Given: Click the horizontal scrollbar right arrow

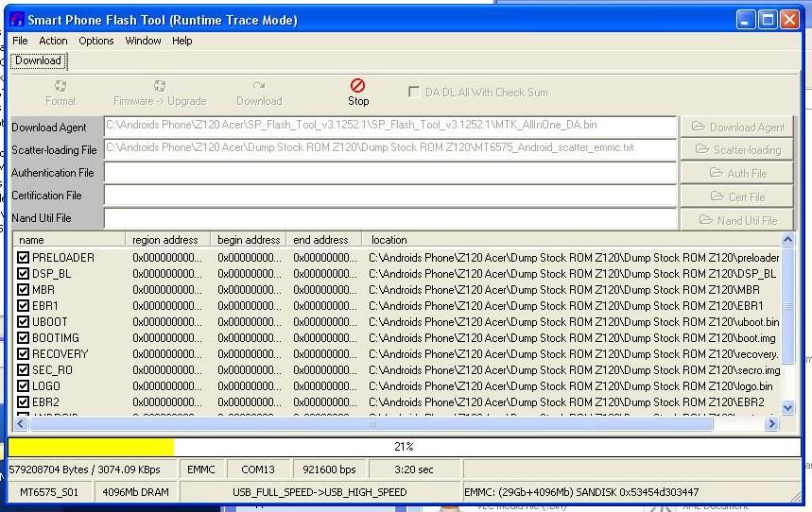Looking at the screenshot, I should (771, 425).
